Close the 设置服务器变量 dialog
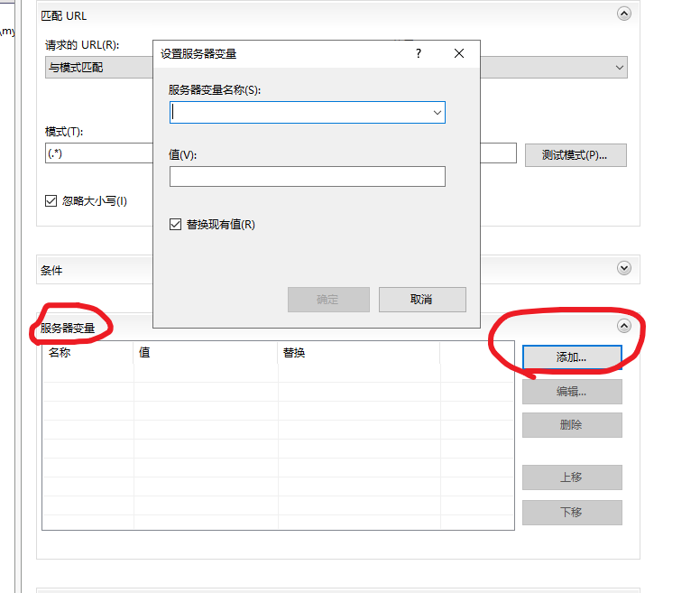 (459, 54)
